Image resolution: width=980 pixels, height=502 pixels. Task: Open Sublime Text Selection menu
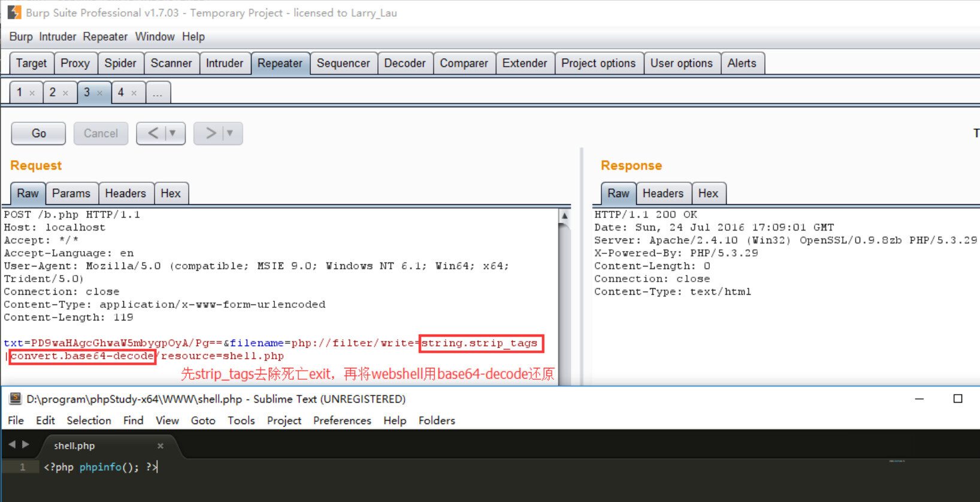point(89,421)
